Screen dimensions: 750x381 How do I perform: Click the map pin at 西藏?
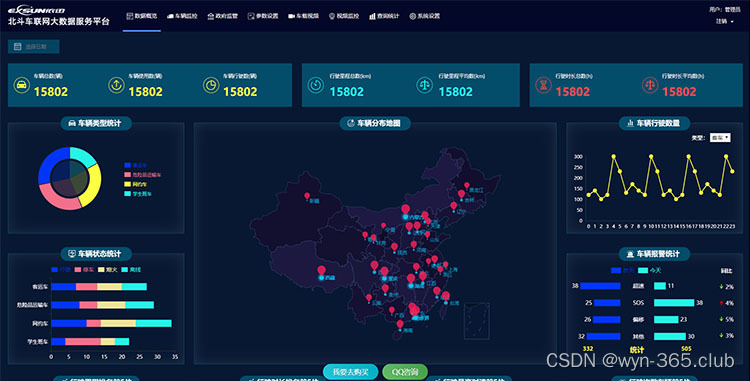pos(321,271)
